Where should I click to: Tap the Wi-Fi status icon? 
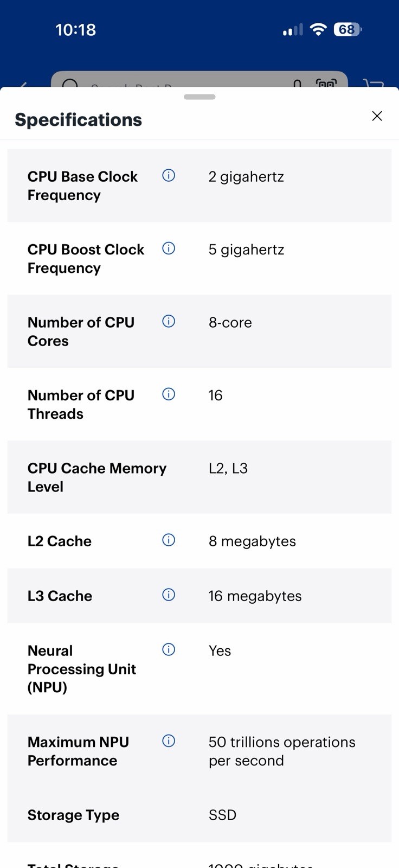tap(318, 30)
